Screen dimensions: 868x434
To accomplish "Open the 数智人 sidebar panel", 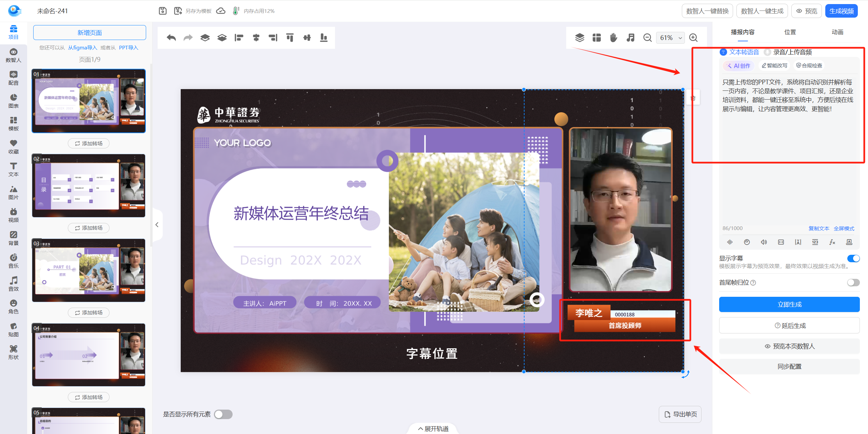I will tap(13, 55).
